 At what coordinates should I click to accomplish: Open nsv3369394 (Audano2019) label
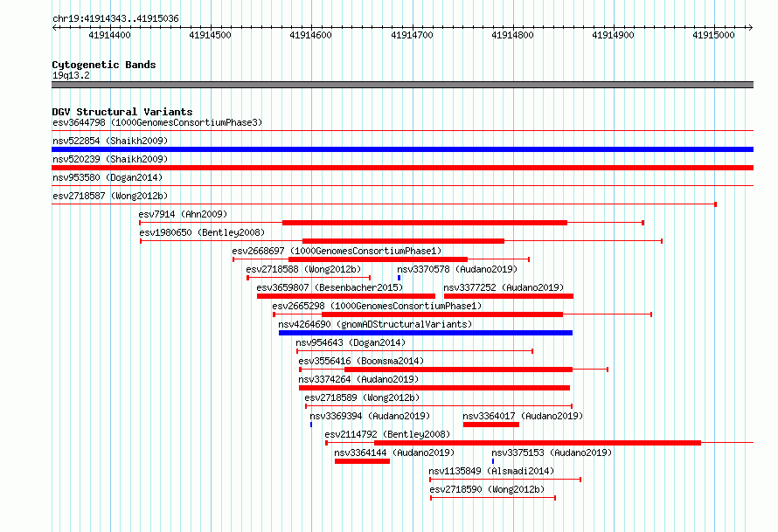pos(370,416)
